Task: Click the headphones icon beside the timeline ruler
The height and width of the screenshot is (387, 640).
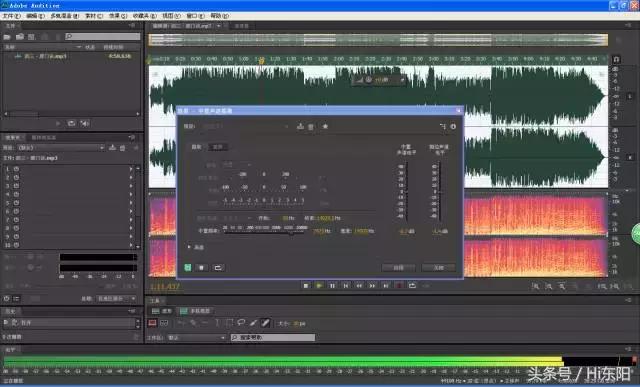Action: [x=616, y=60]
